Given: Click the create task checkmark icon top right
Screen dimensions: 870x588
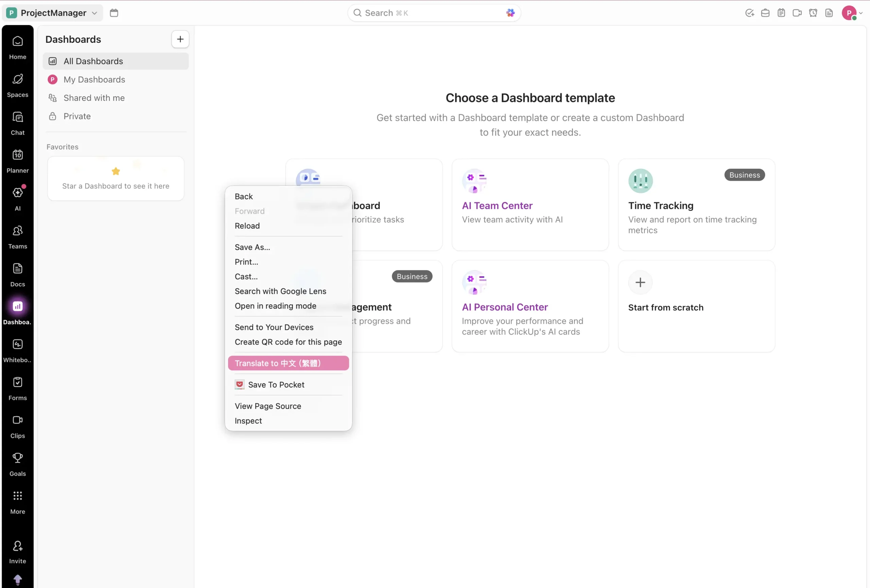Looking at the screenshot, I should point(749,12).
